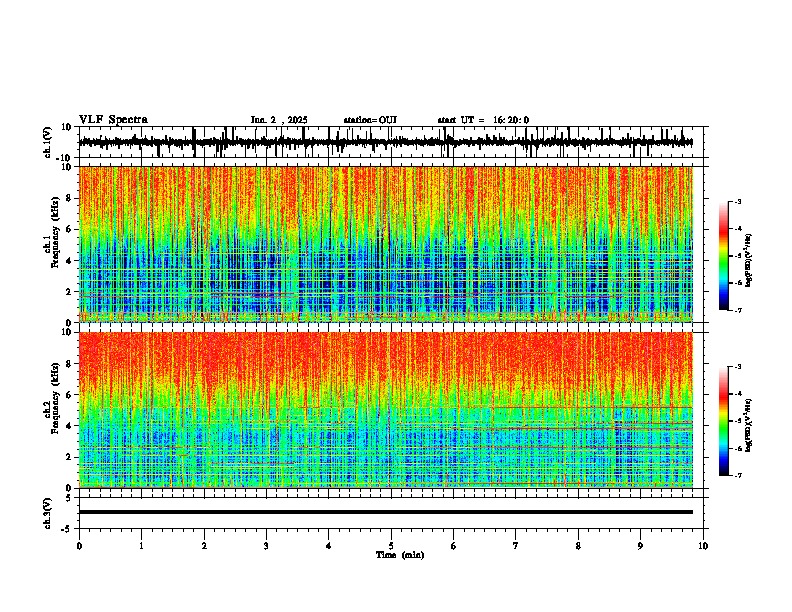
Task: Click the "Time (min)" axis label
Action: click(400, 555)
